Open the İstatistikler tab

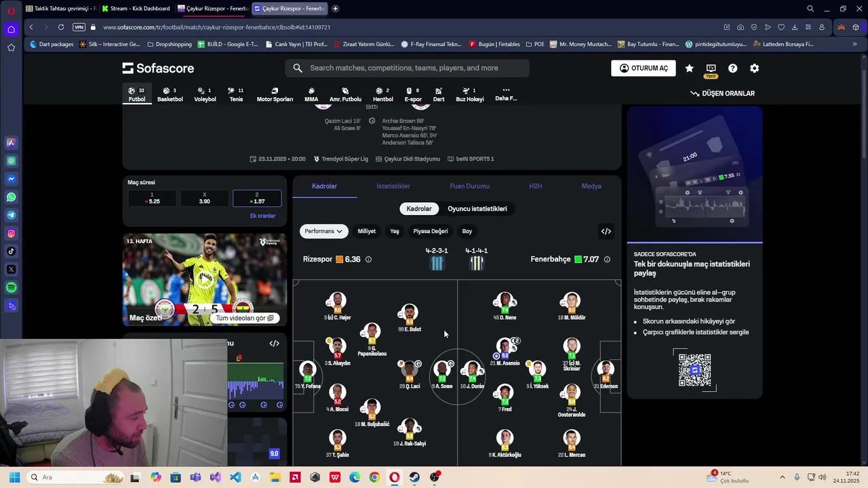[393, 186]
